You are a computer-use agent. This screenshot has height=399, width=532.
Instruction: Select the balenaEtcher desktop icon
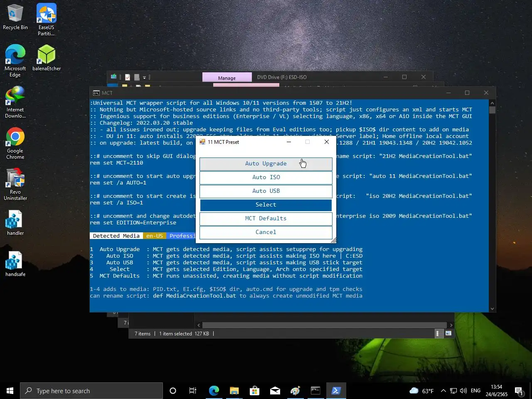coord(47,58)
